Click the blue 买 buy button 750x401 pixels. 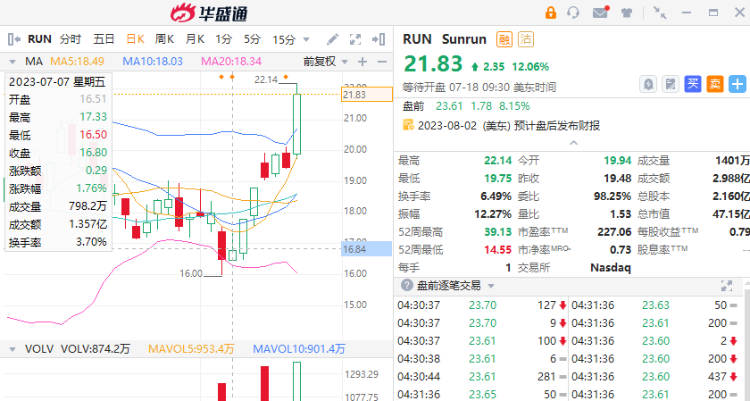pos(693,84)
